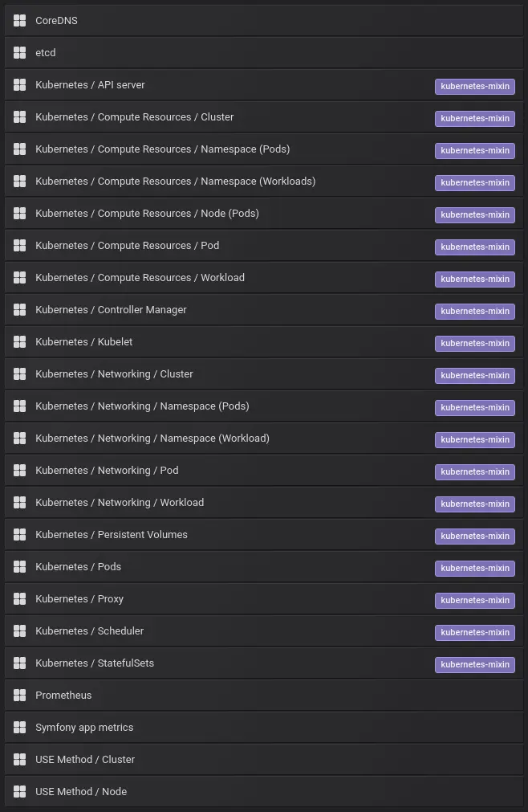Open the Kubernetes / Controller Manager dashboard

coord(110,309)
